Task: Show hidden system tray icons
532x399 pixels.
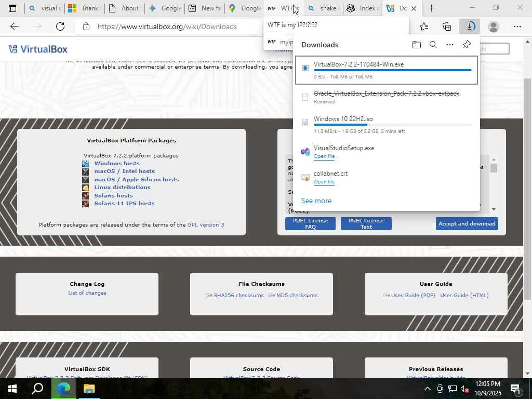Action: [x=428, y=389]
